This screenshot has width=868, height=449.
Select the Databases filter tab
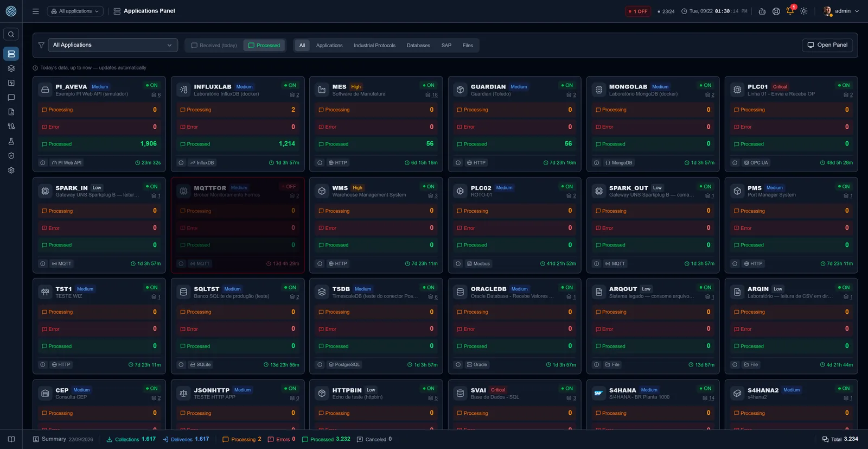(x=418, y=46)
